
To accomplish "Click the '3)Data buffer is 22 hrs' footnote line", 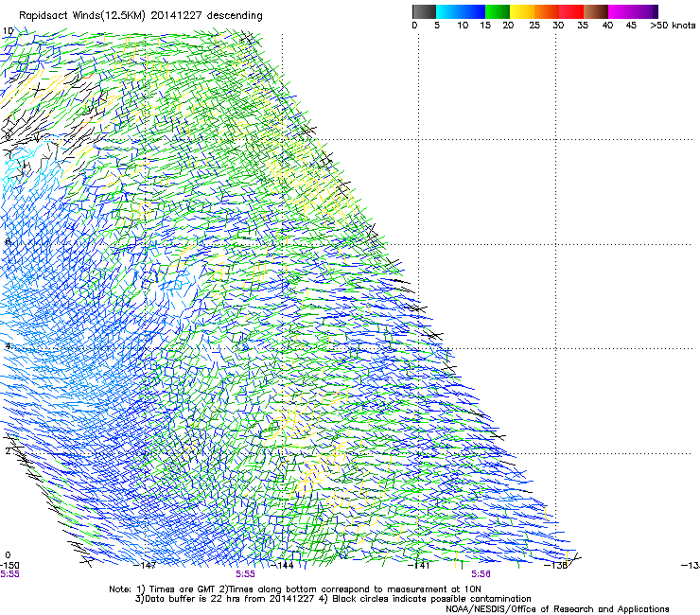I will [x=333, y=599].
